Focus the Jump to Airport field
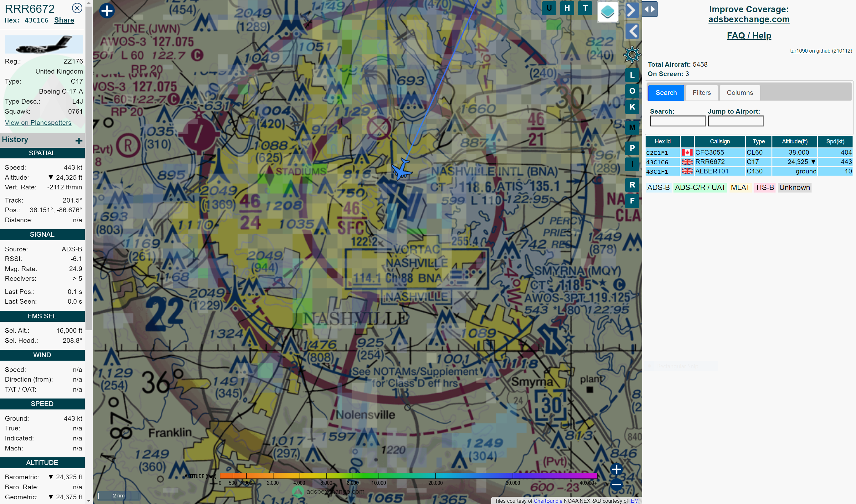Screen dimensions: 856x504 click(x=735, y=121)
